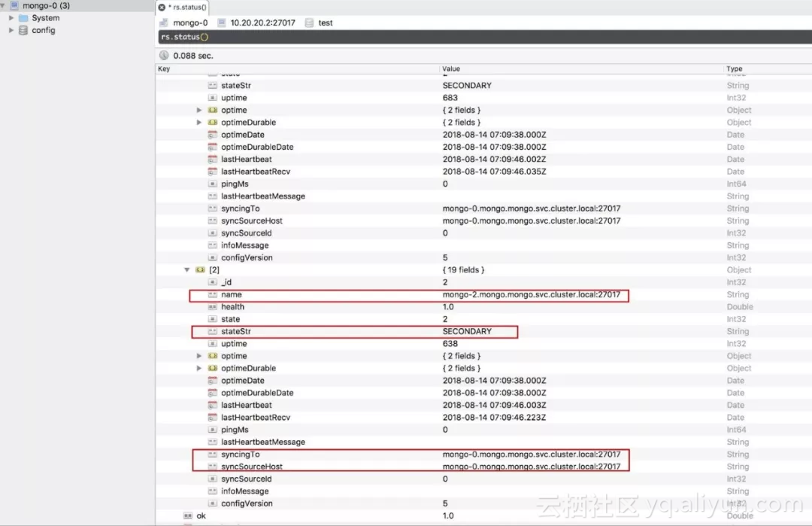
Task: Click the date icon of optimeDate under member [2]
Action: [212, 380]
